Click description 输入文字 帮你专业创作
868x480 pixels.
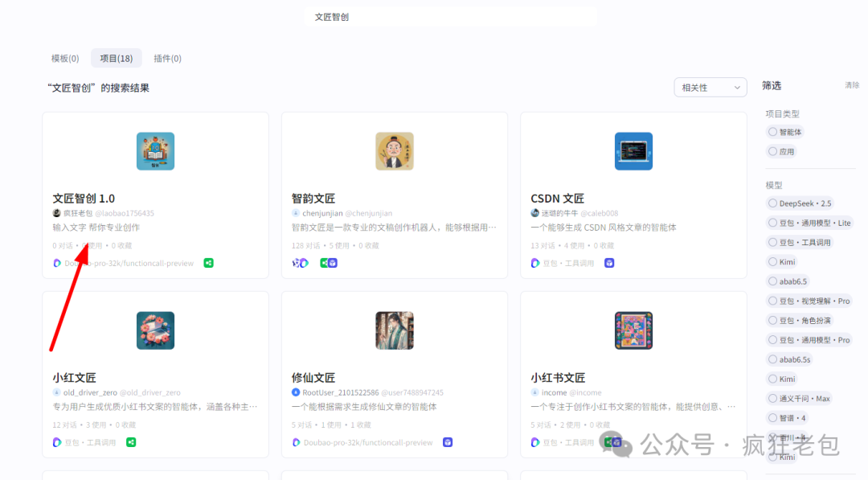coord(96,228)
